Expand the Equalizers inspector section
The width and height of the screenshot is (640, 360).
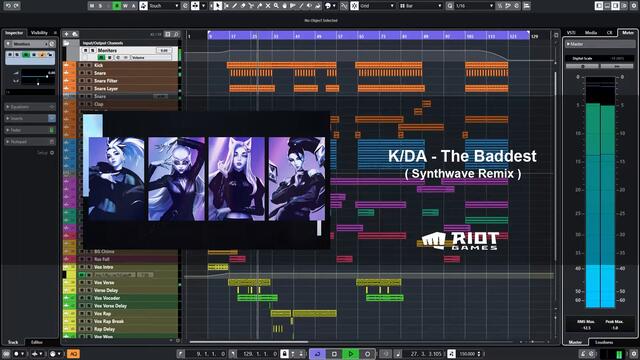click(x=30, y=107)
